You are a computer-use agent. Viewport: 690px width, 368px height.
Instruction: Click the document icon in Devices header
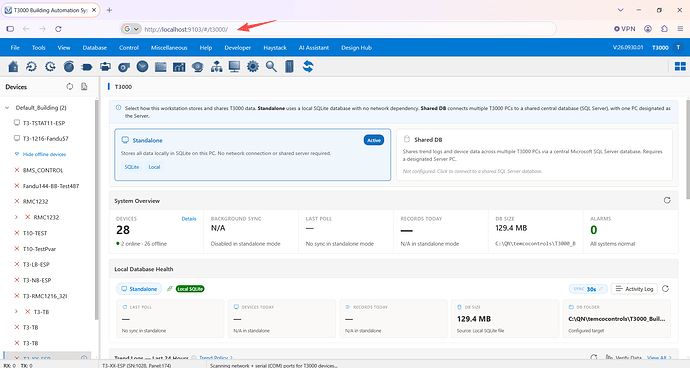coord(84,87)
